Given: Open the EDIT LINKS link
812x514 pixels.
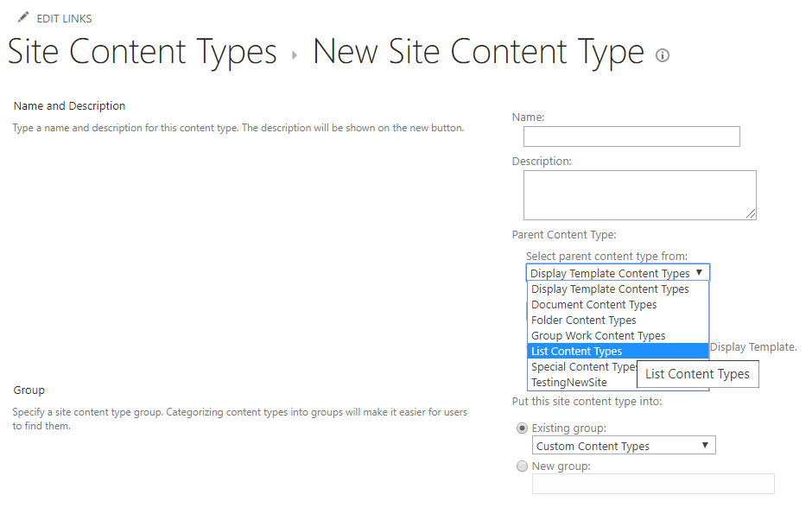Looking at the screenshot, I should point(64,19).
